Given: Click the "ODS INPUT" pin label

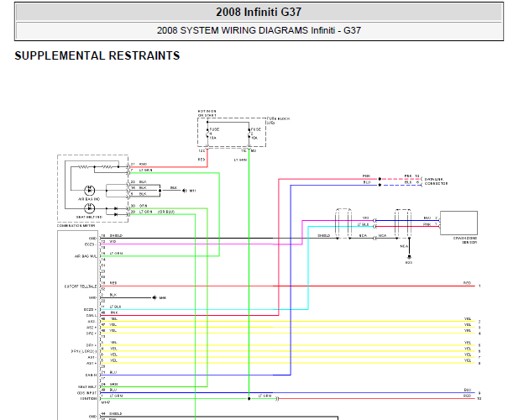Looking at the screenshot, I should click(86, 393).
